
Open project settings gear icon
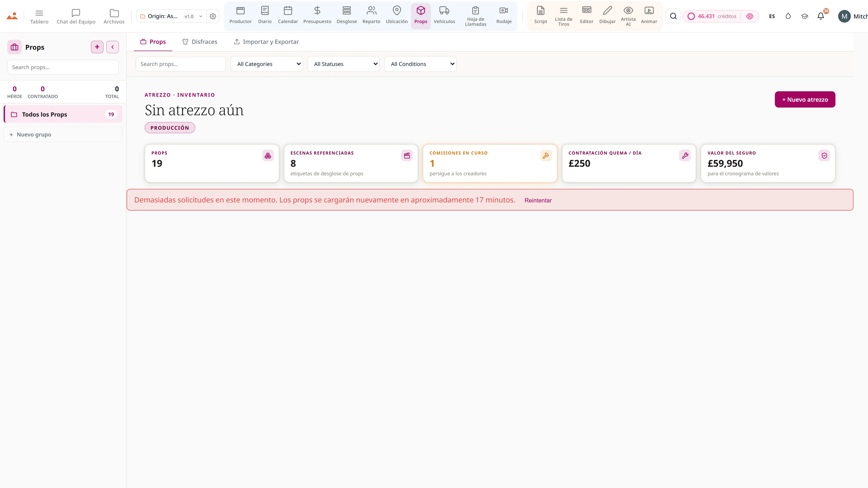coord(213,16)
